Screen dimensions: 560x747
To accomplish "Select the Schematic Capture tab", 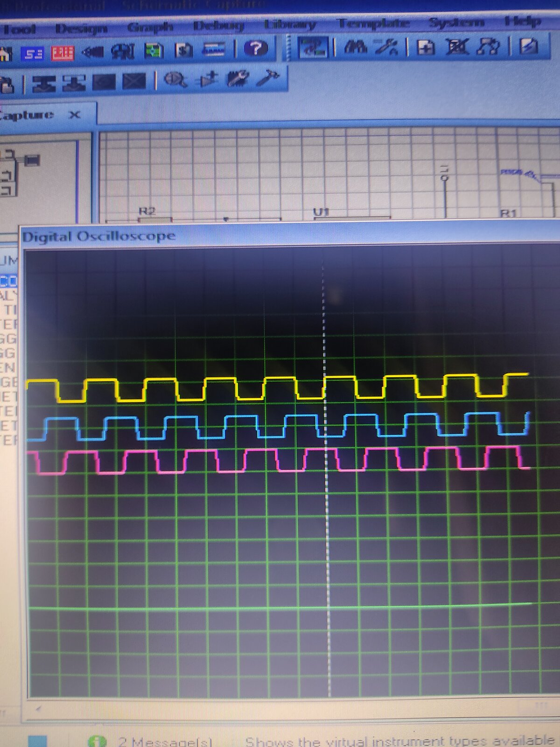I will 47,115.
